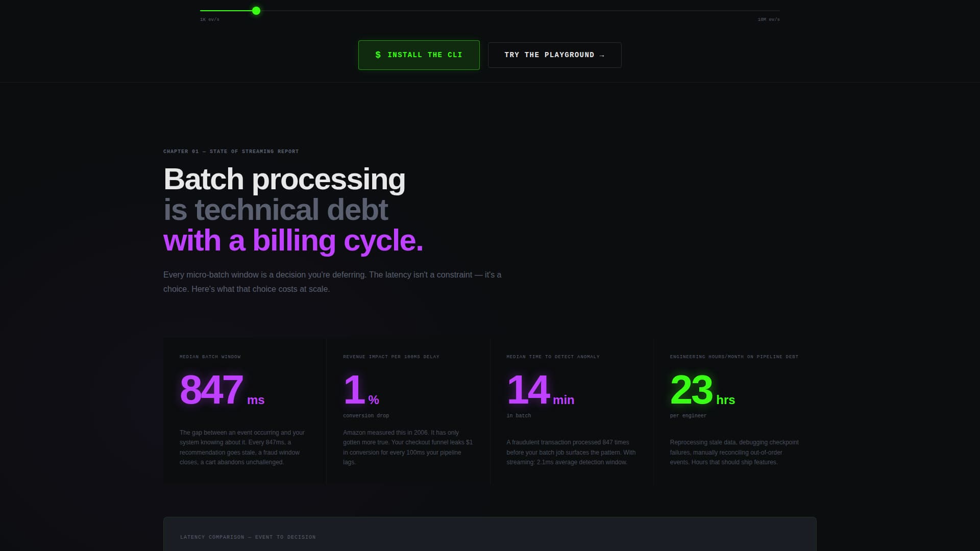Click the Latency Comparison — Event to Decision heading
This screenshot has height=551, width=980.
coord(248,537)
